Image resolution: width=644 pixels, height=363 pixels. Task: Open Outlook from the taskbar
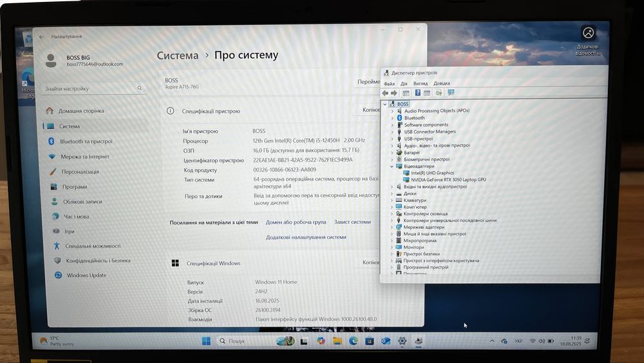click(386, 341)
